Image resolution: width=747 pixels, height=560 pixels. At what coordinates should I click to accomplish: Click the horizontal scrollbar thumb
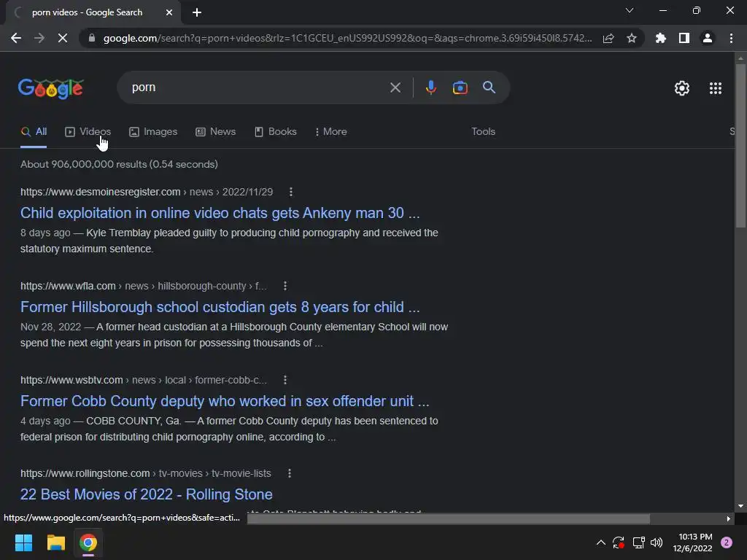coord(449,518)
